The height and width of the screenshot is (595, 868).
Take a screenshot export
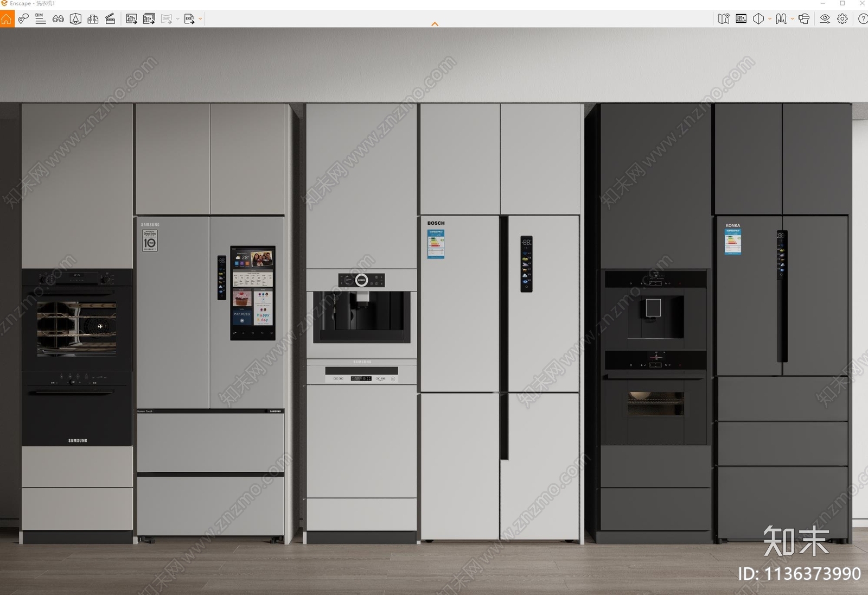click(x=131, y=19)
